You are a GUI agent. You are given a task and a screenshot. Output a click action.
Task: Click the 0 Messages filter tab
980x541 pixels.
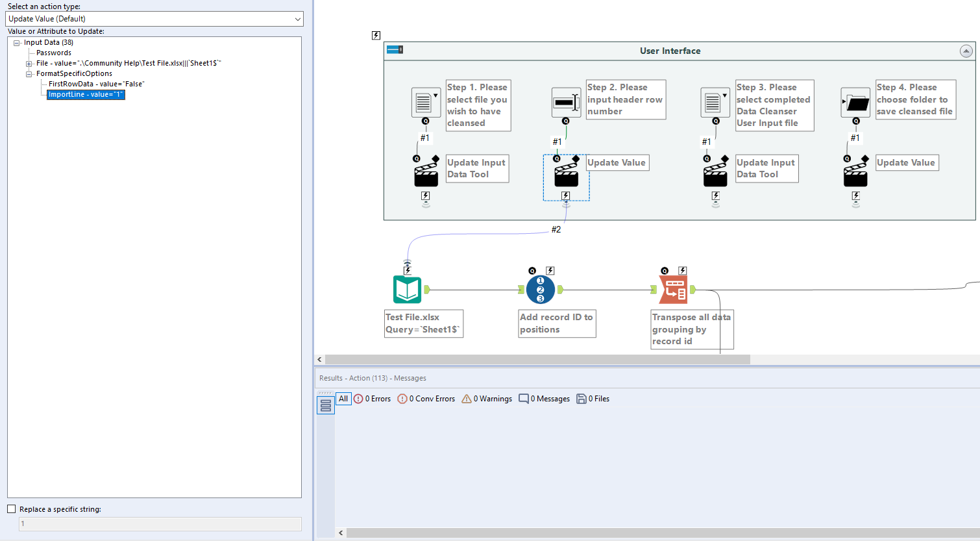pos(544,398)
